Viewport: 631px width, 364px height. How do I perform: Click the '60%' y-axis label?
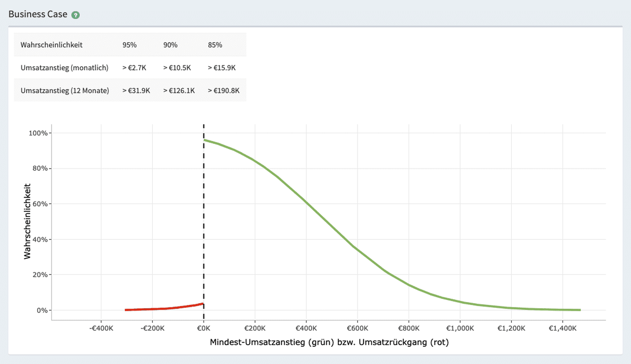coord(40,204)
